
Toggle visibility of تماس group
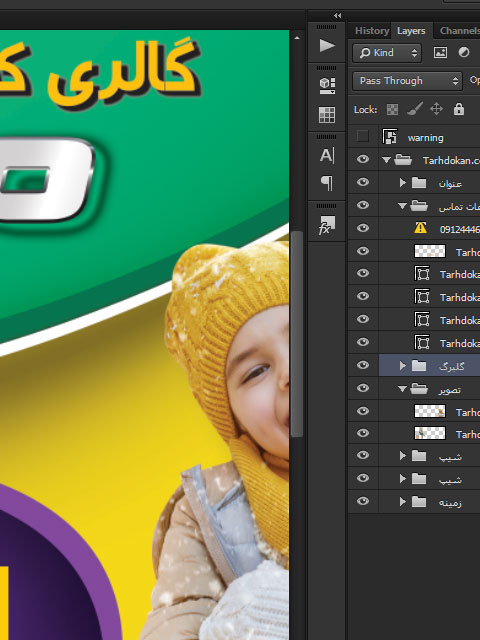363,205
